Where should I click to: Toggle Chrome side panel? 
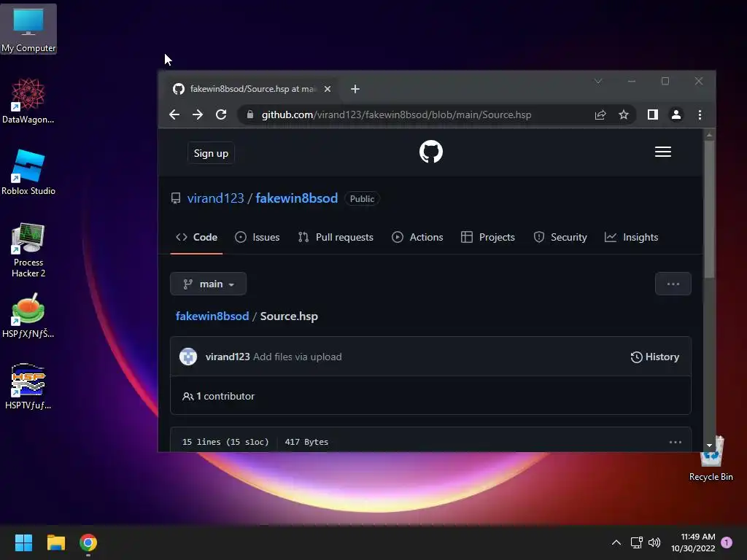[x=653, y=114]
